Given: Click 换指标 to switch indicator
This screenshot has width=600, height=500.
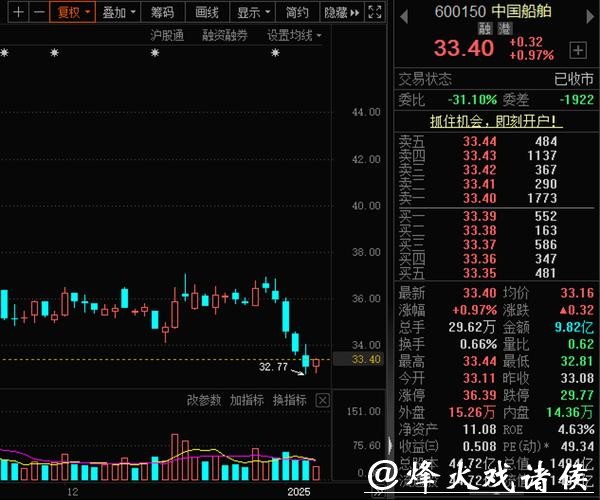Looking at the screenshot, I should tap(290, 400).
